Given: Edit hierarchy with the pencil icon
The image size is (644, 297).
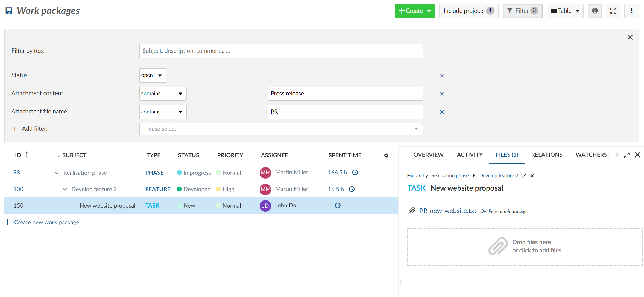Looking at the screenshot, I should click(524, 176).
